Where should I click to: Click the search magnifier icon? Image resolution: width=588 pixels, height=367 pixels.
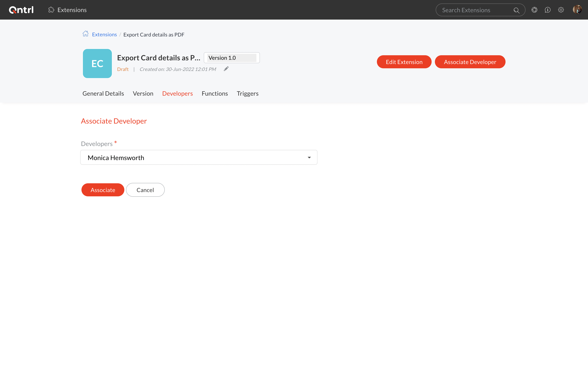516,10
